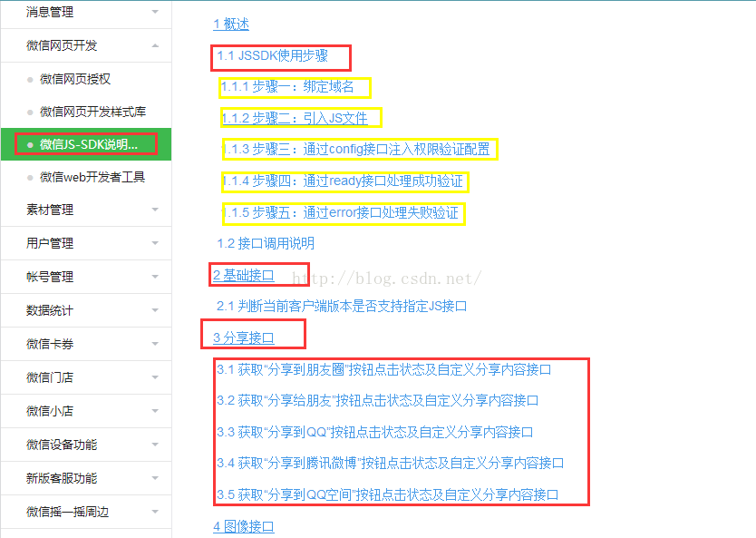Expand the 消息管理 sidebar menu
This screenshot has width=756, height=538.
(x=155, y=12)
